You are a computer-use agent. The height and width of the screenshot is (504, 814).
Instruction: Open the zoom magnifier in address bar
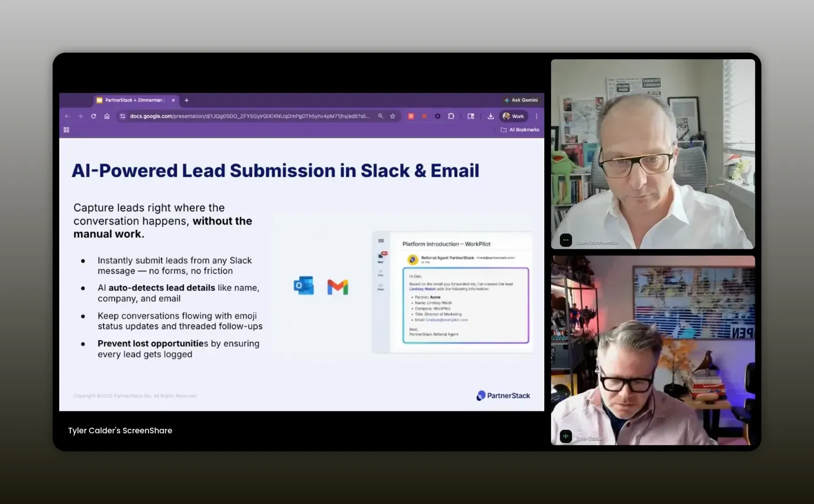pyautogui.click(x=380, y=116)
